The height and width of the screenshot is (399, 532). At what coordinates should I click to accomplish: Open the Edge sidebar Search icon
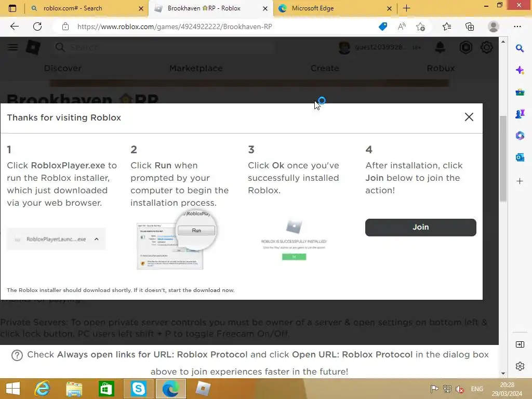520,48
